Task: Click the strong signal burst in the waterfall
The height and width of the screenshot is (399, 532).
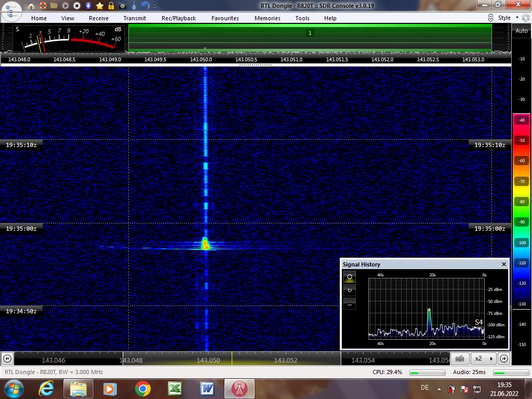Action: pyautogui.click(x=205, y=244)
